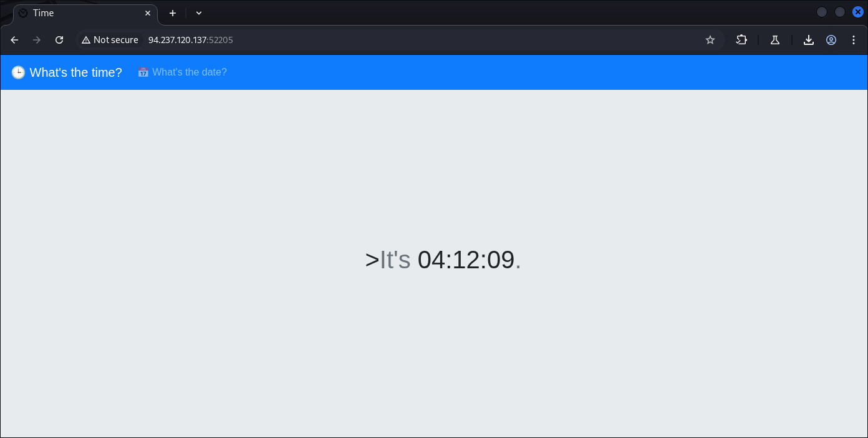Click the browser forward arrow

click(x=37, y=40)
